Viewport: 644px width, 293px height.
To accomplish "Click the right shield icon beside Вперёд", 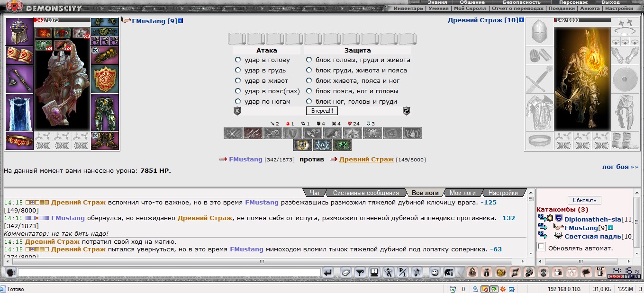I will (406, 111).
